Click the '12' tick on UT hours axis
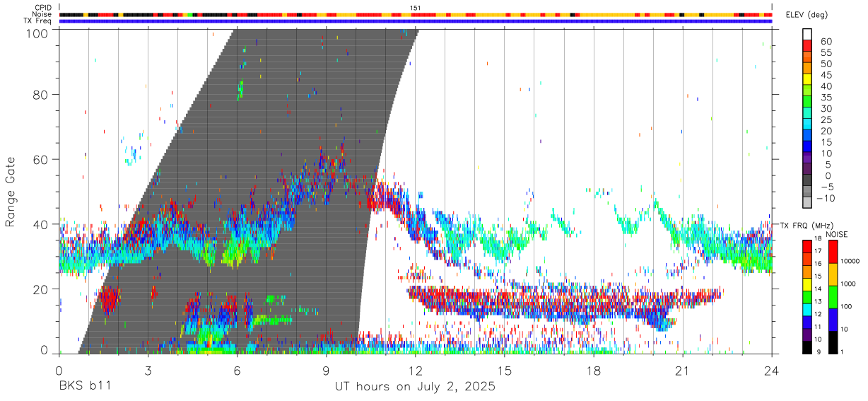The height and width of the screenshot is (401, 868). point(416,370)
